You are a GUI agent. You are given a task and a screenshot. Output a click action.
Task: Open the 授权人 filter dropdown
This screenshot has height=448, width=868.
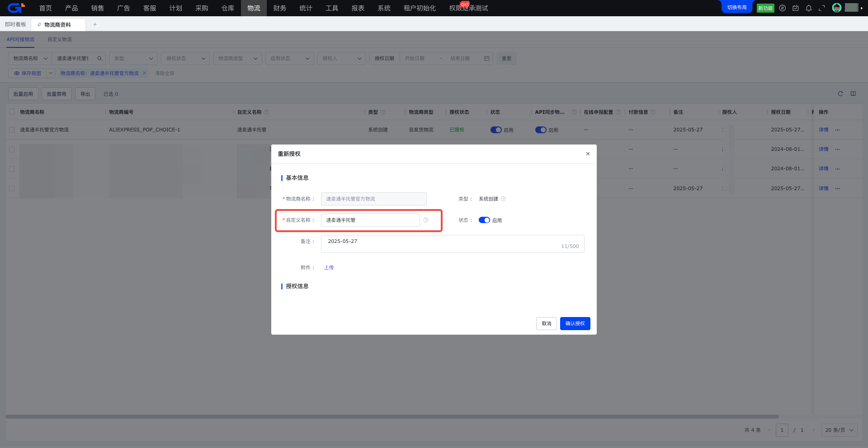[342, 58]
